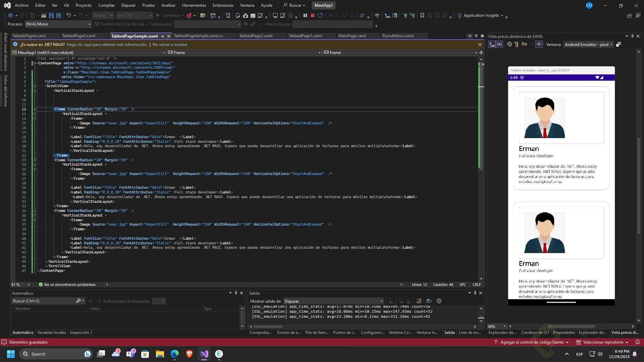
Task: Click the 'No volver a mostrar' link
Action: (x=170, y=45)
